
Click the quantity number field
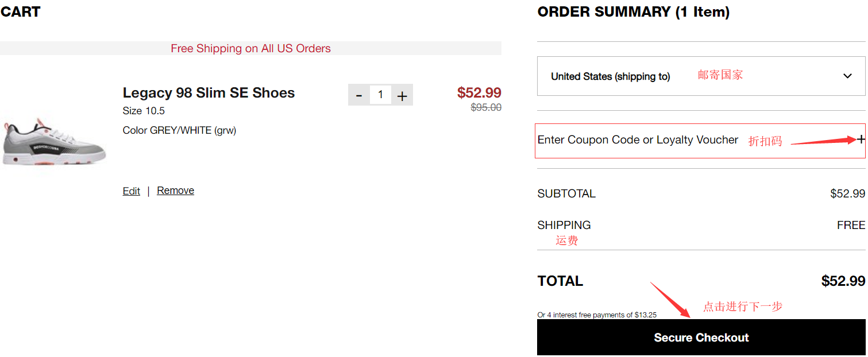tap(380, 95)
